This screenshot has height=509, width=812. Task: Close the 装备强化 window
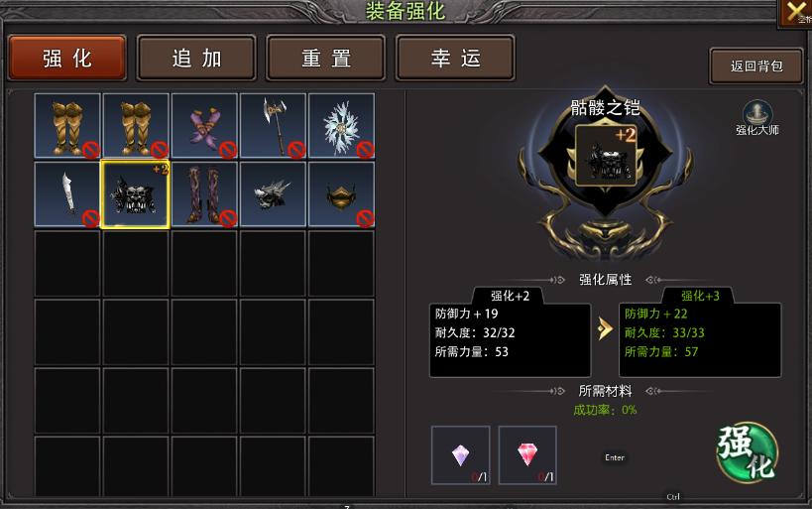point(796,13)
